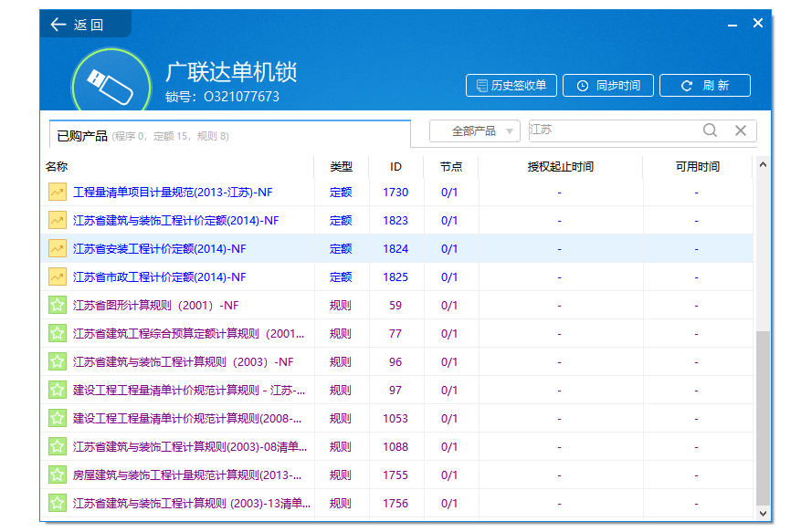Click the magnifier search icon
Screen dimensions: 801x532
(710, 130)
